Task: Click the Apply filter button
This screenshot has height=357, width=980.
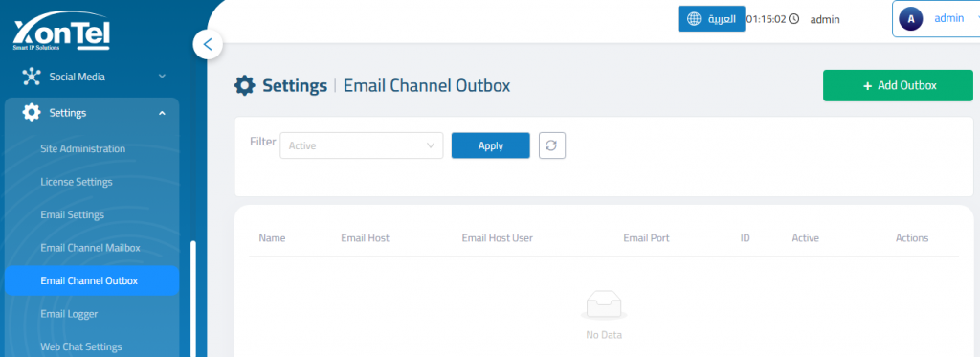Action: click(x=491, y=145)
